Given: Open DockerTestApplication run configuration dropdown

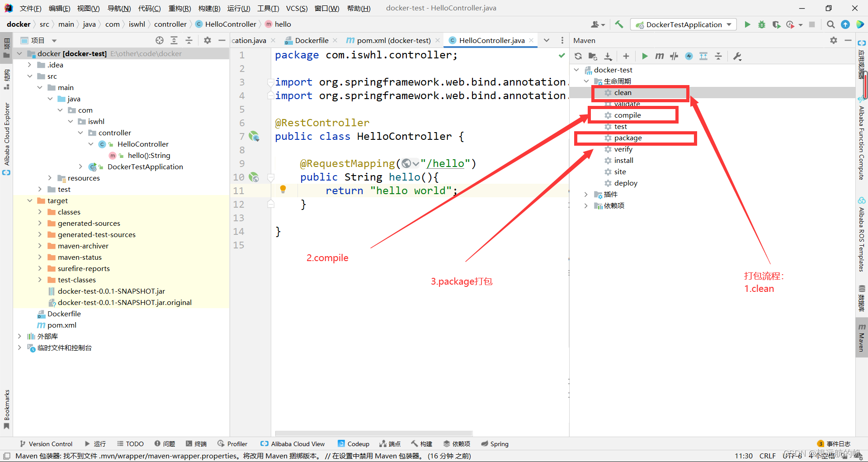Looking at the screenshot, I should click(x=684, y=24).
